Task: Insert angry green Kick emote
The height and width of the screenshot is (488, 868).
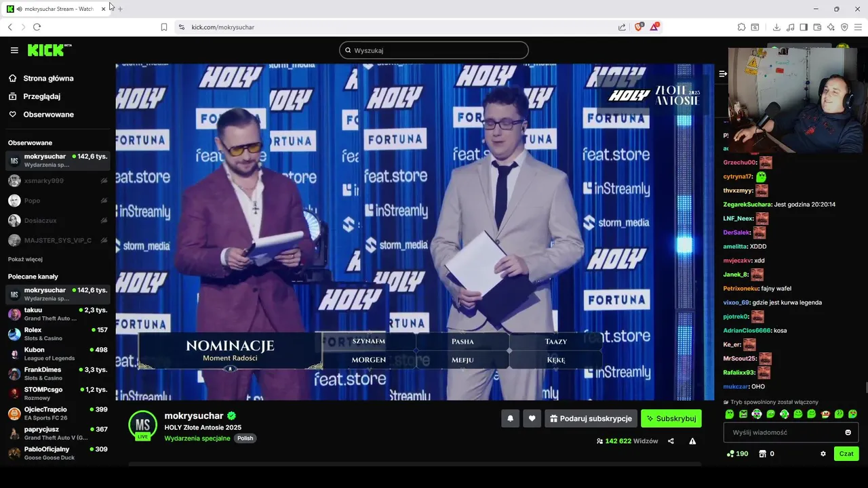Action: [743, 414]
